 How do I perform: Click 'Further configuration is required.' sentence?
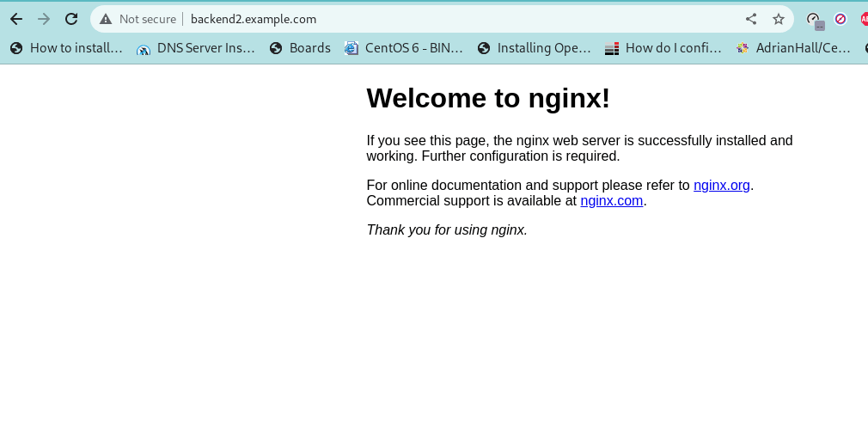[x=521, y=156]
